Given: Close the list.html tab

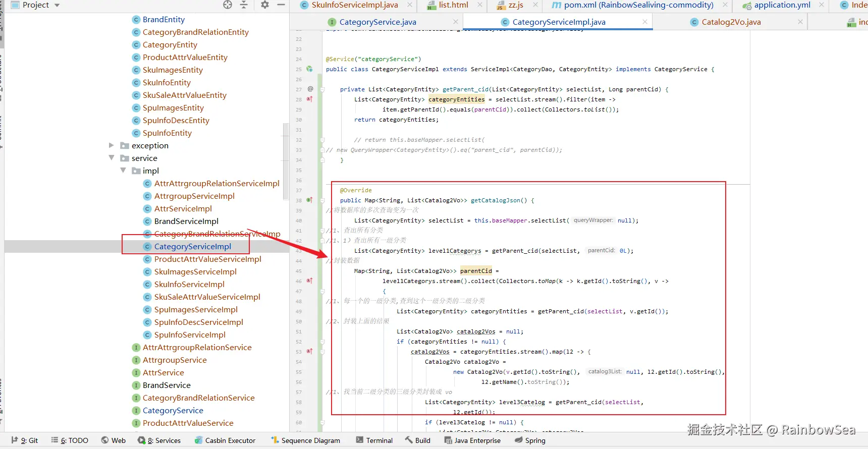Looking at the screenshot, I should pyautogui.click(x=479, y=5).
